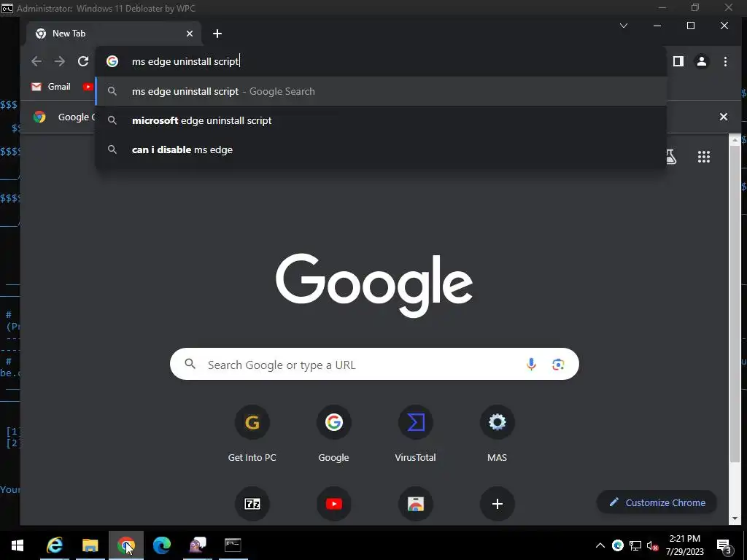Select the New Tab tab
The height and width of the screenshot is (560, 747).
pos(115,34)
